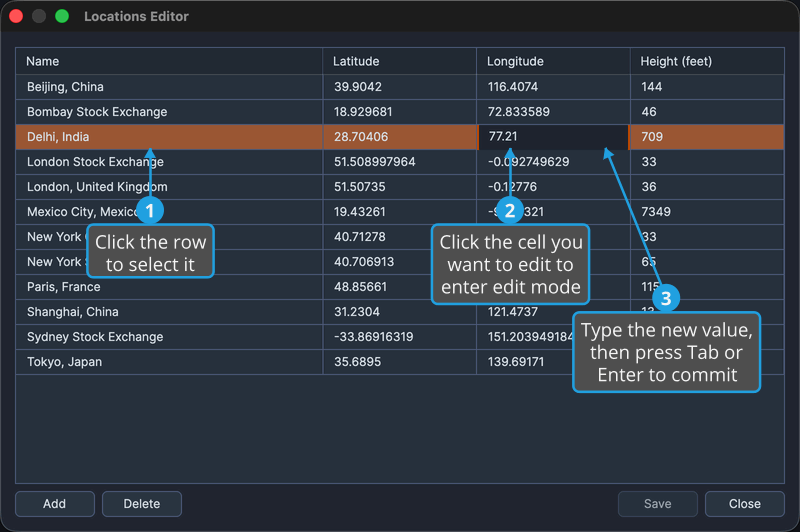Click Shanghai latitude 31.2304

pyautogui.click(x=399, y=312)
